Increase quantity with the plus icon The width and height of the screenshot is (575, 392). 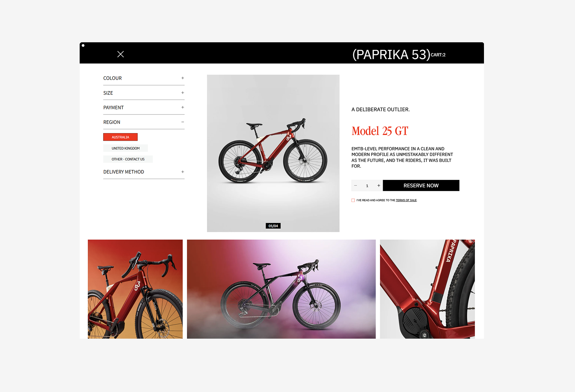379,186
